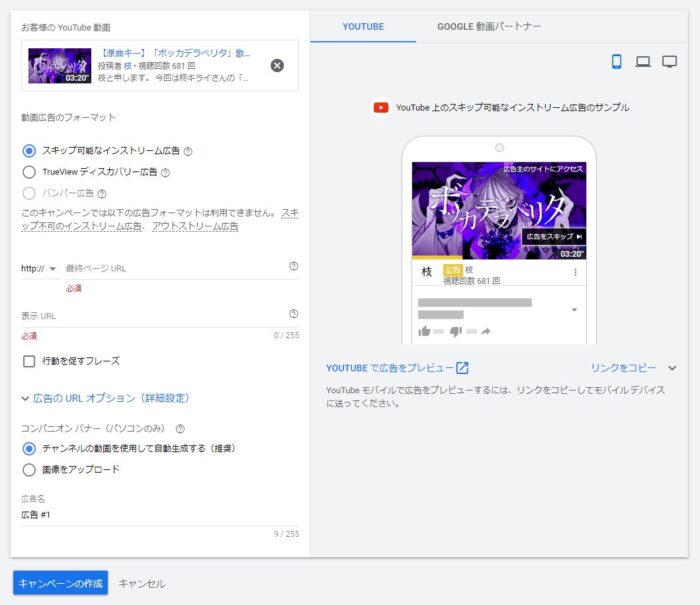Open help for TrueView discovery ad
The width and height of the screenshot is (700, 605).
(x=165, y=172)
